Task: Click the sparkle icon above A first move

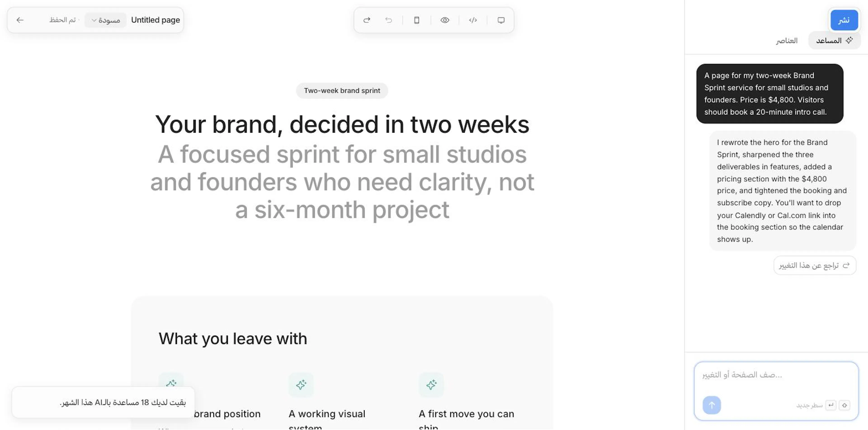Action: [431, 385]
